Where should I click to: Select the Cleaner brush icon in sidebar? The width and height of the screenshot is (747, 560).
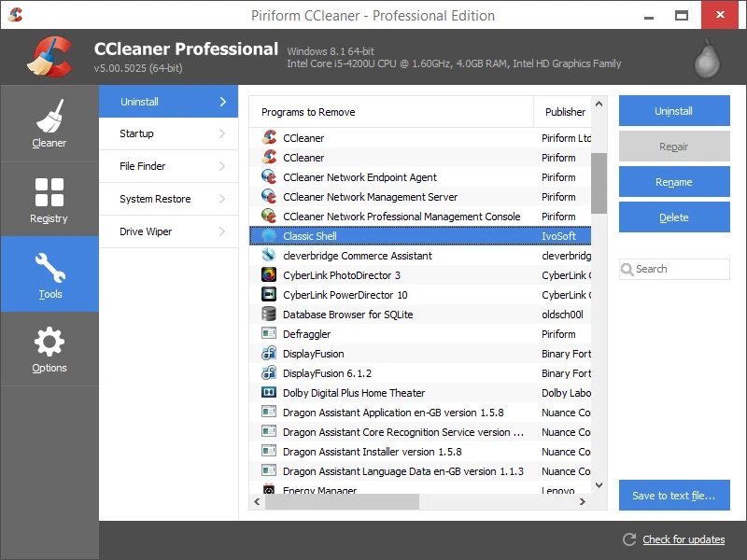[x=49, y=114]
